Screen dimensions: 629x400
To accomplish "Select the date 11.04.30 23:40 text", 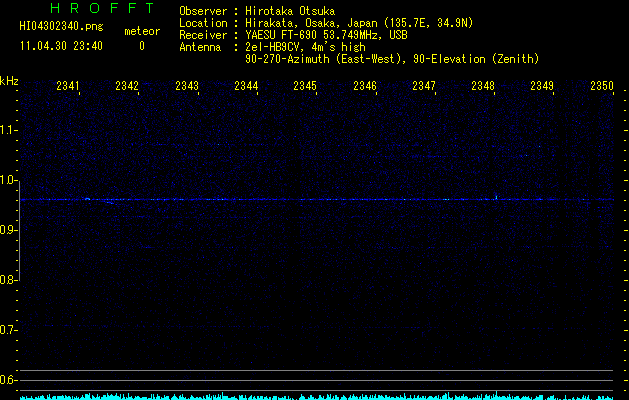I will [x=61, y=46].
